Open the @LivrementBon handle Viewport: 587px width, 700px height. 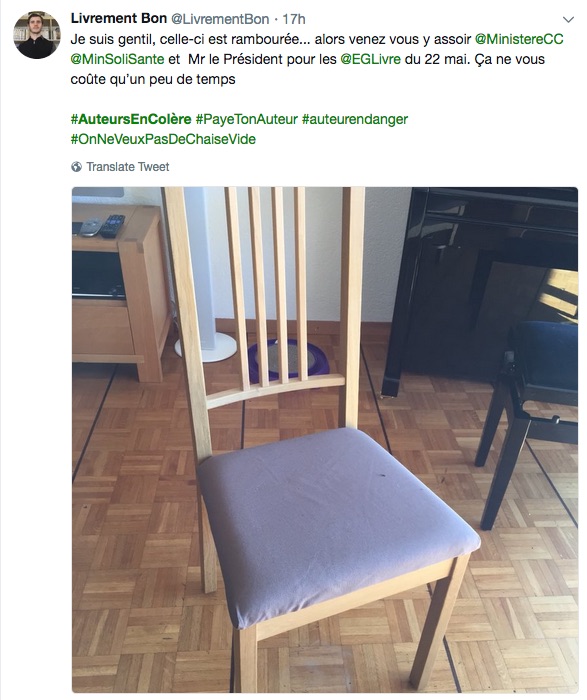(x=220, y=19)
